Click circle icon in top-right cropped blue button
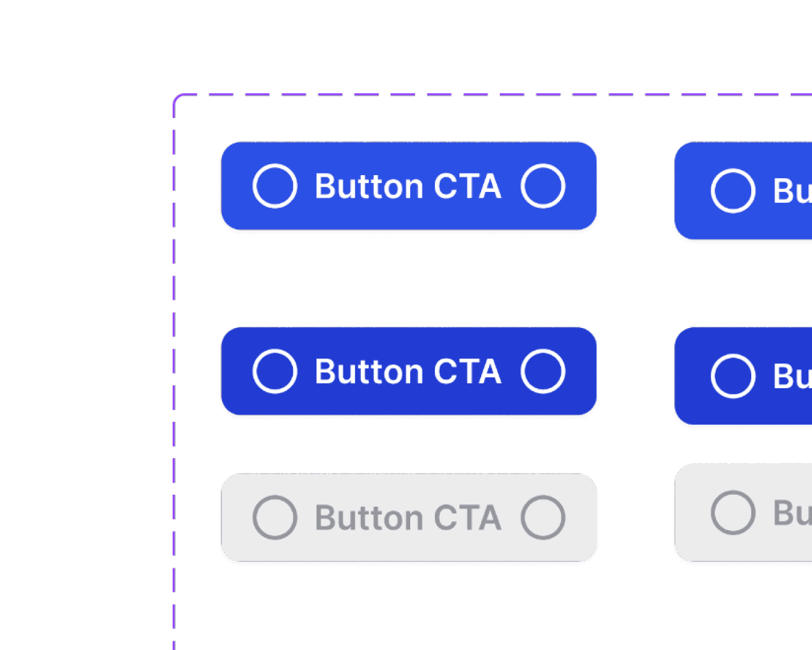 (733, 191)
